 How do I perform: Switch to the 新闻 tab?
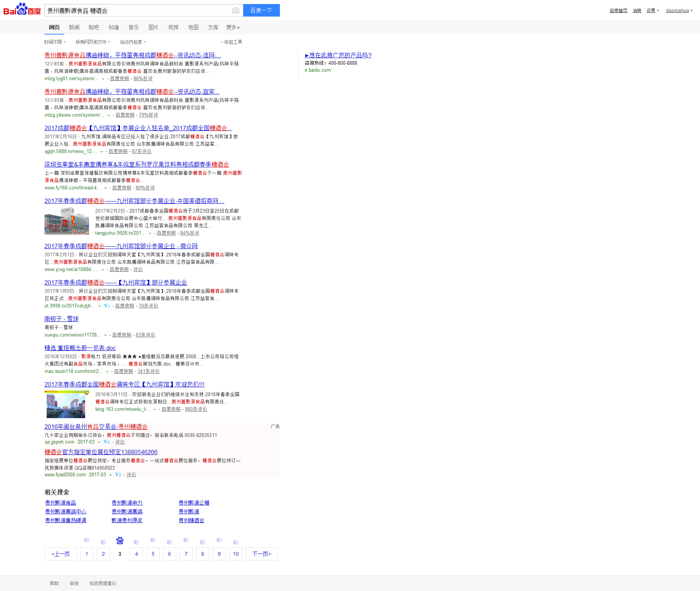click(x=74, y=27)
